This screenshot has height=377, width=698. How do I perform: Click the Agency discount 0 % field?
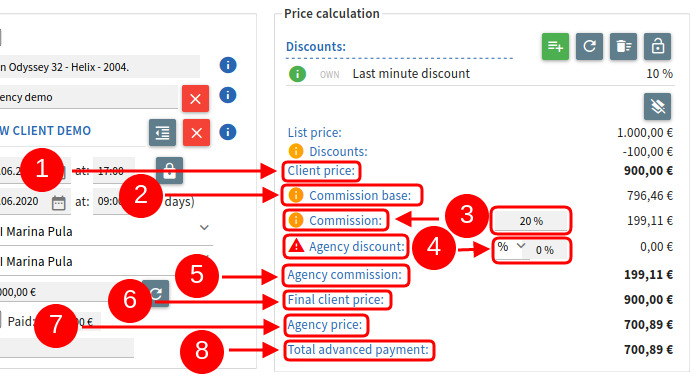tap(546, 251)
